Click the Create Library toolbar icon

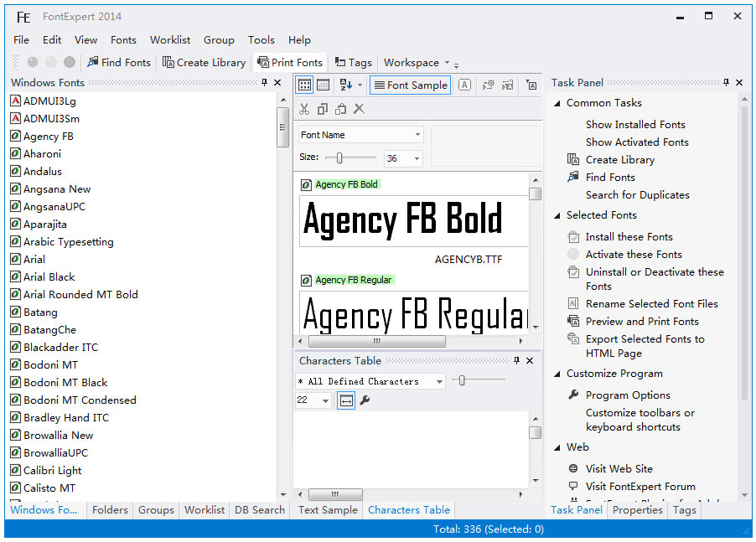(204, 62)
